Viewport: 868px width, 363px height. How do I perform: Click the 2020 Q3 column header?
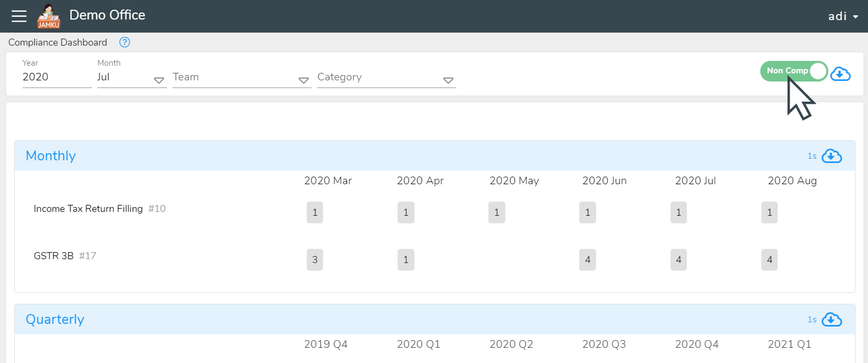(604, 345)
